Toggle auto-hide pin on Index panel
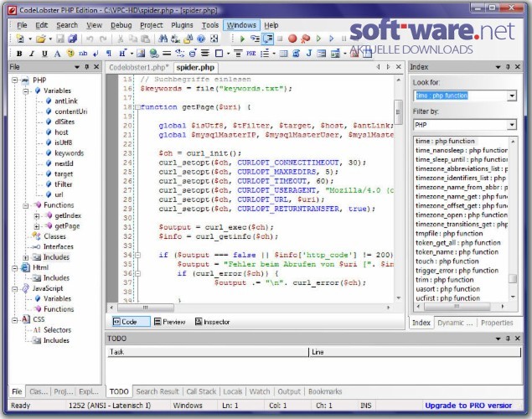 coord(508,67)
